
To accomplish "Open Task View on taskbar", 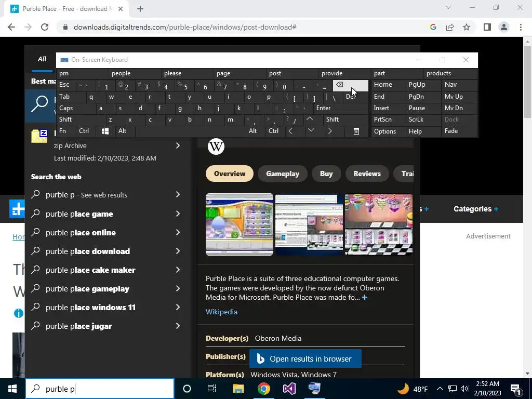I will 212,389.
